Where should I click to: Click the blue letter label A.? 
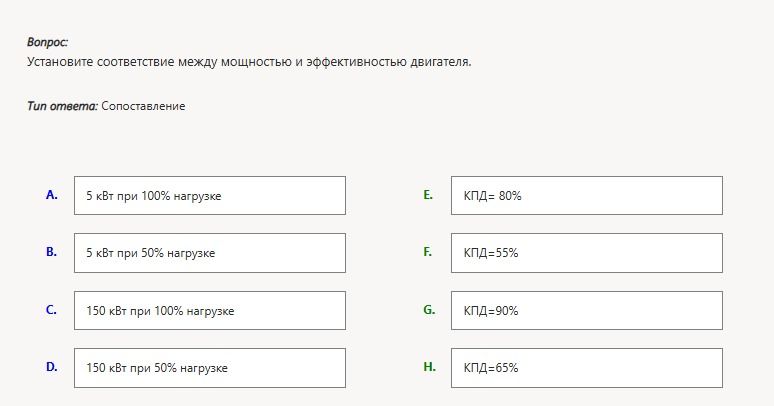click(52, 195)
